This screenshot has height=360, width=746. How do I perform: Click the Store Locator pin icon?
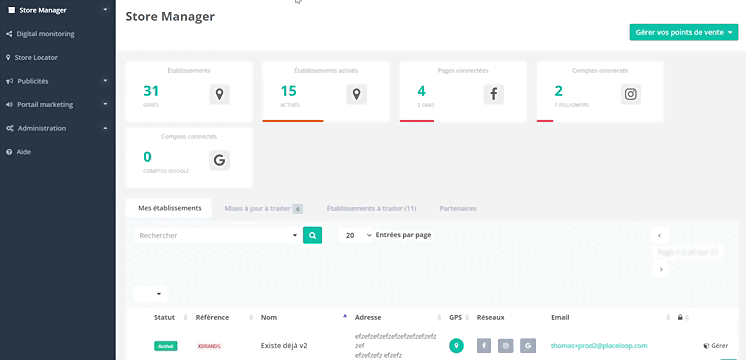pyautogui.click(x=8, y=58)
